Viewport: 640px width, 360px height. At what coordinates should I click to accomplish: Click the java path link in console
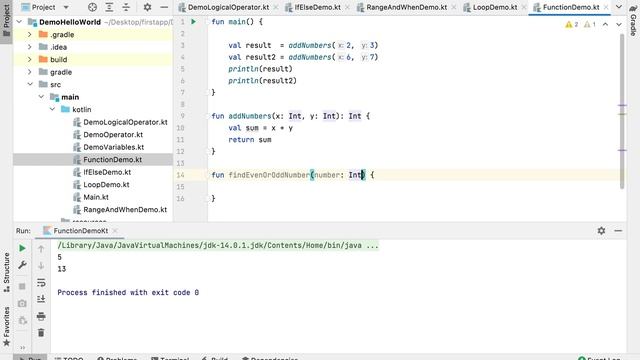pyautogui.click(x=218, y=245)
